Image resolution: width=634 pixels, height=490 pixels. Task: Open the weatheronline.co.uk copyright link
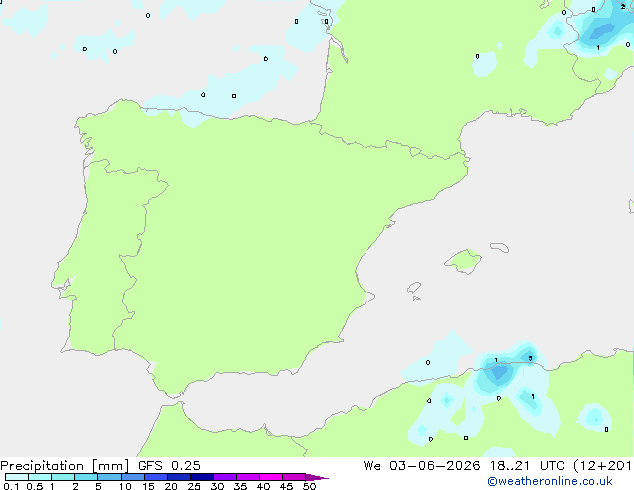pos(549,481)
